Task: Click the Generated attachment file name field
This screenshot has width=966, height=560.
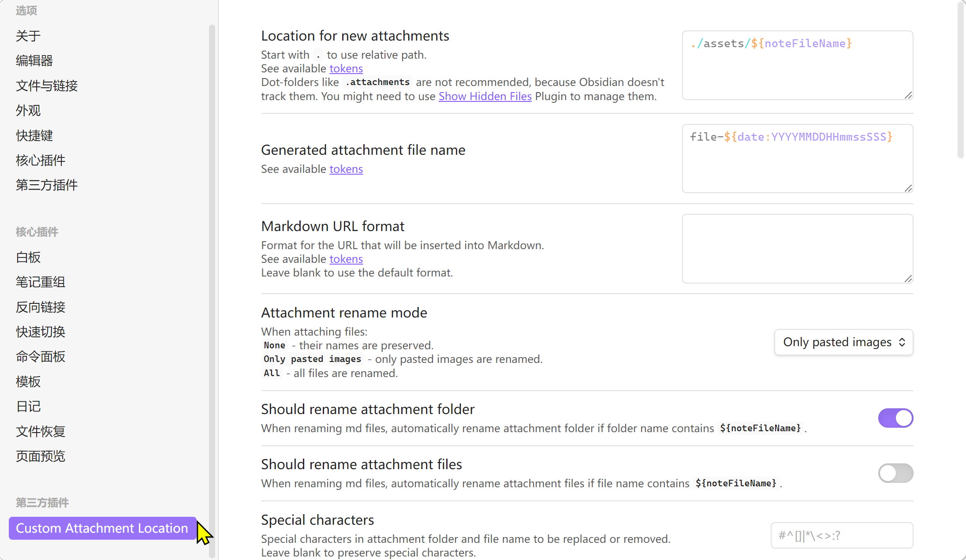Action: click(x=797, y=159)
